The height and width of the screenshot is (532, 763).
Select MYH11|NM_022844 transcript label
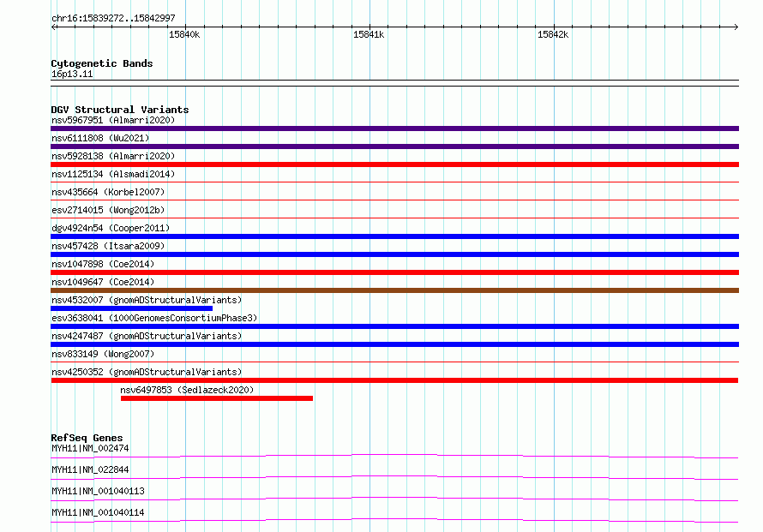click(x=90, y=469)
